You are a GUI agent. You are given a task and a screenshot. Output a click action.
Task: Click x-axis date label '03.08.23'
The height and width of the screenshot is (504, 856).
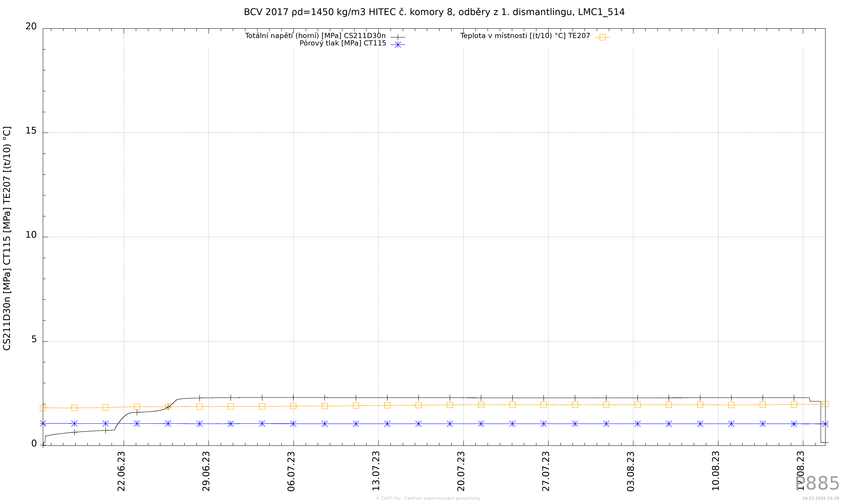[630, 471]
